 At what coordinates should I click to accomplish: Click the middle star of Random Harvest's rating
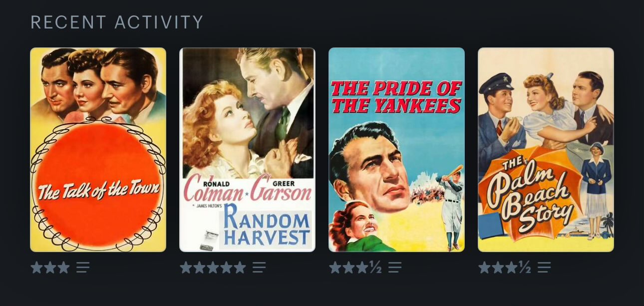213,268
